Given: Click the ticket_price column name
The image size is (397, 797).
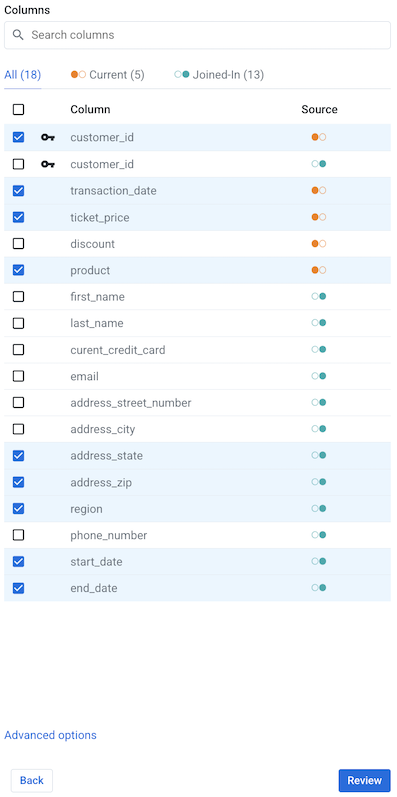Looking at the screenshot, I should point(100,218).
